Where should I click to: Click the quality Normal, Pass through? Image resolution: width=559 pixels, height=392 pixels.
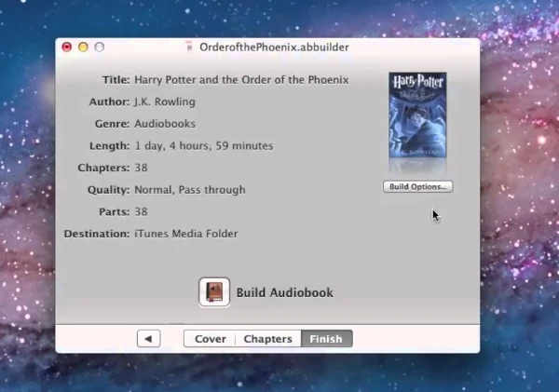(x=190, y=190)
